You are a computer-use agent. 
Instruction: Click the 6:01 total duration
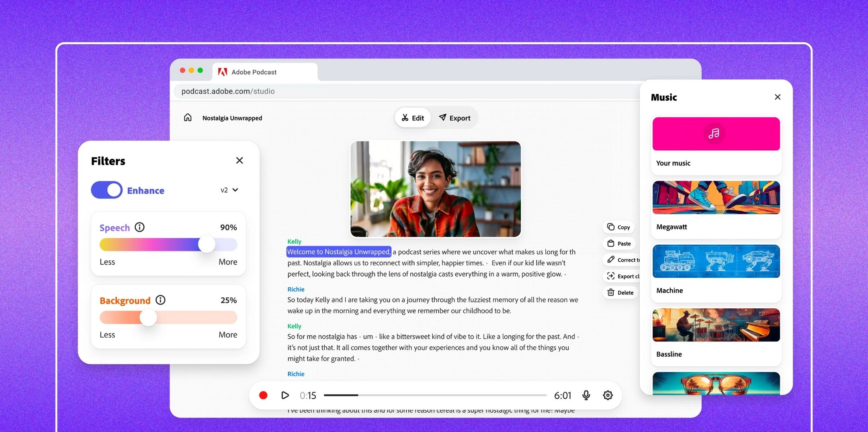[x=563, y=396]
